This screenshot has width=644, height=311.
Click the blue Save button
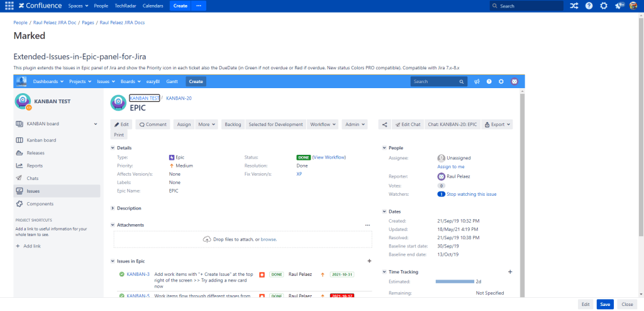pyautogui.click(x=604, y=304)
